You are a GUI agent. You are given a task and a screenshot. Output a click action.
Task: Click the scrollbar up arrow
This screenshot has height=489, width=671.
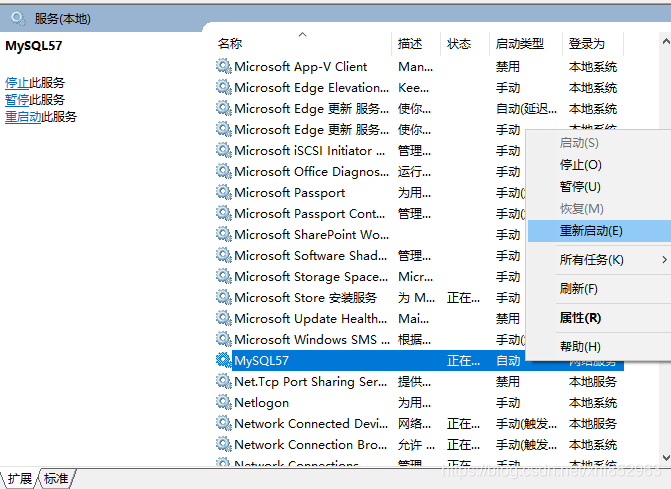click(666, 41)
